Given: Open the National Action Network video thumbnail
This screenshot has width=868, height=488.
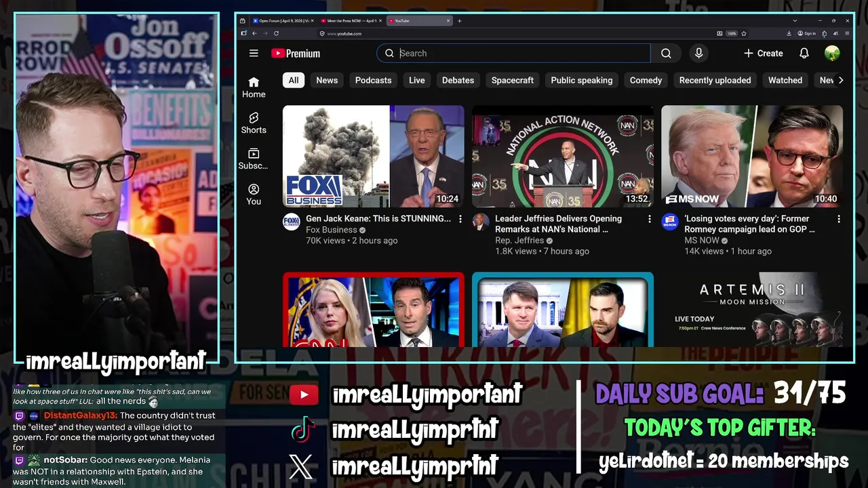Looking at the screenshot, I should pyautogui.click(x=563, y=156).
